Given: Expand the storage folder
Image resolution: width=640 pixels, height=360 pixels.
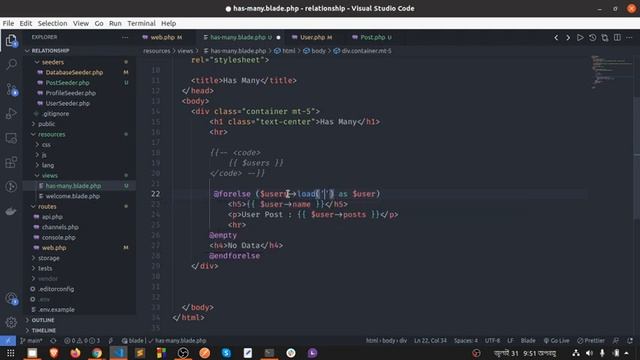Looking at the screenshot, I should [49, 258].
